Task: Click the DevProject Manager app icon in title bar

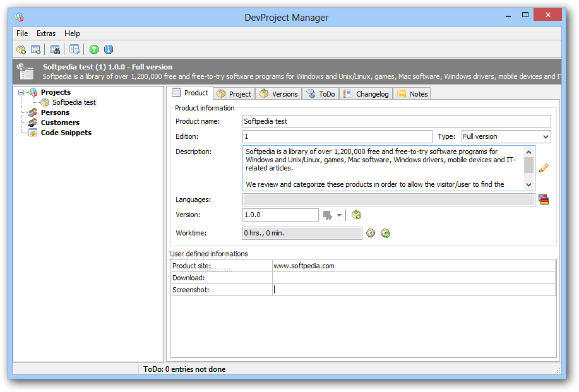Action: tap(19, 17)
